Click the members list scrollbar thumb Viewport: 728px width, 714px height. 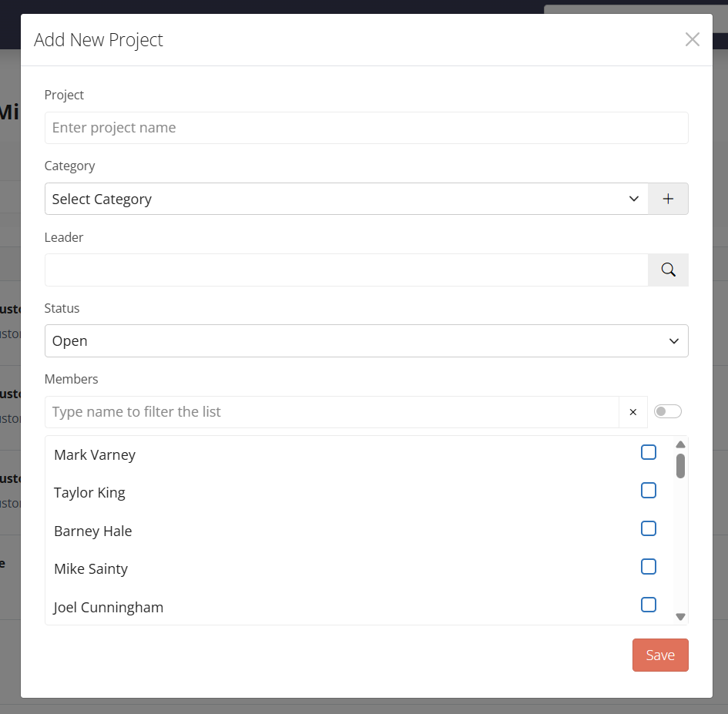click(x=680, y=466)
